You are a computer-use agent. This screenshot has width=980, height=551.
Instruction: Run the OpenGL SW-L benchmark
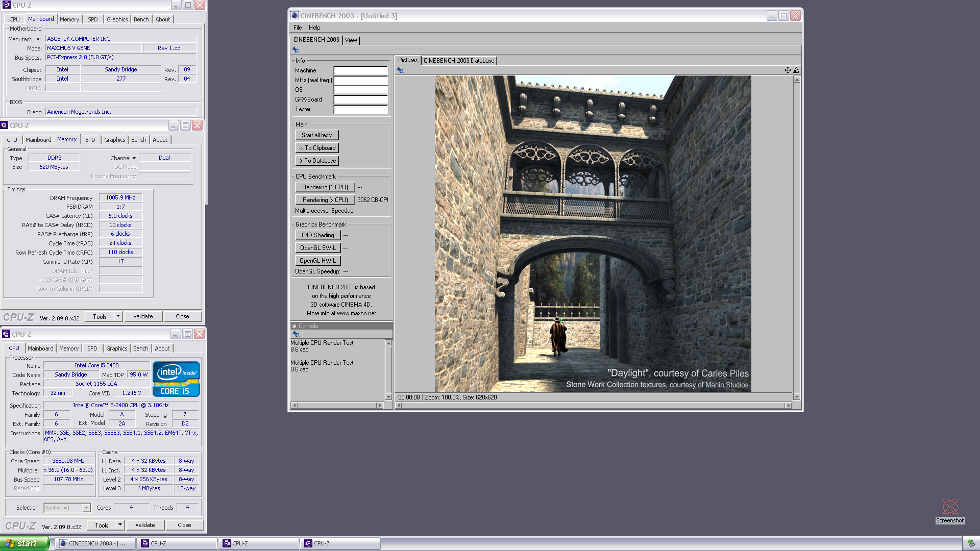coord(318,248)
